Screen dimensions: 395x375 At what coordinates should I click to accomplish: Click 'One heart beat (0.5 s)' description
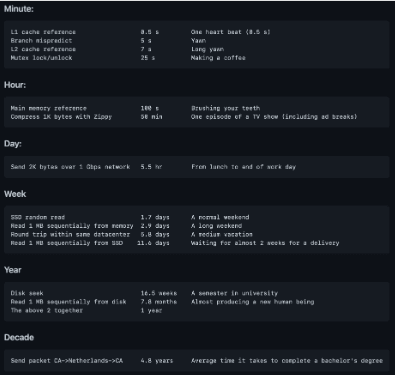click(x=231, y=32)
